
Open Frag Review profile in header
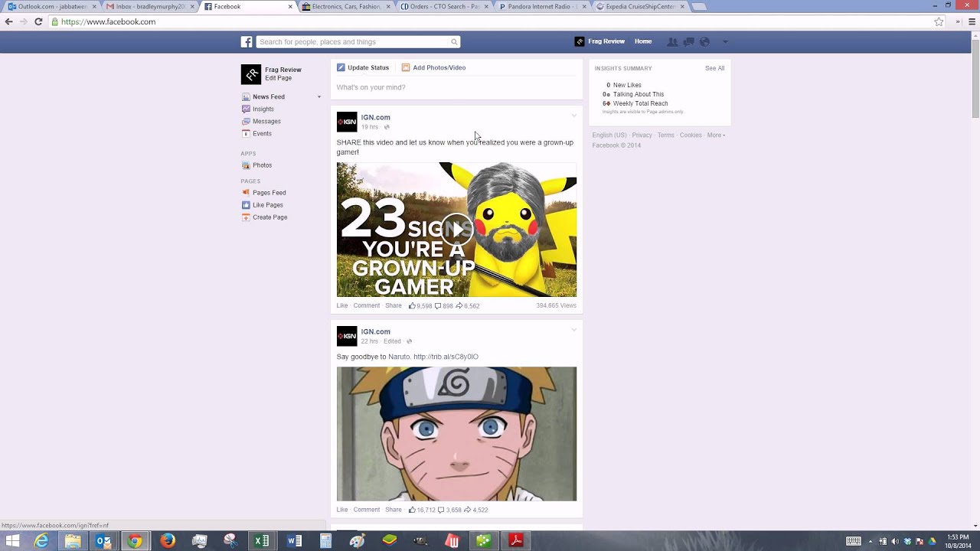coord(599,42)
